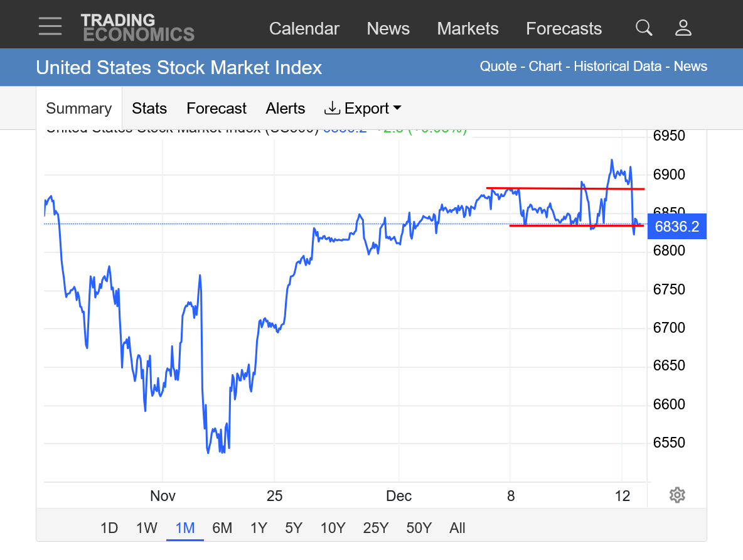The width and height of the screenshot is (743, 560).
Task: Switch to the Stats tab
Action: point(149,109)
